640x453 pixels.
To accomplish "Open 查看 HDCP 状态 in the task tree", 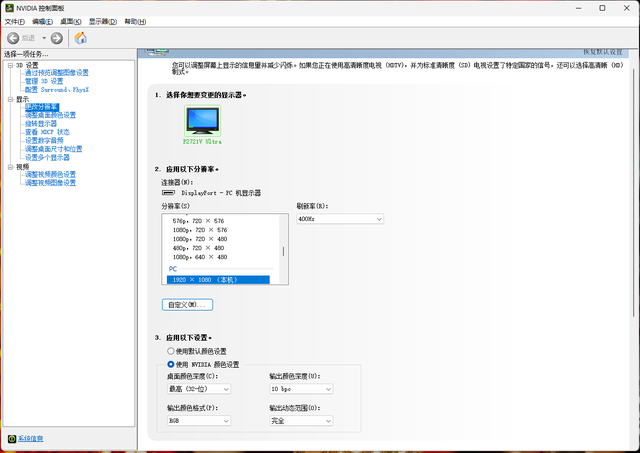I will click(x=47, y=132).
